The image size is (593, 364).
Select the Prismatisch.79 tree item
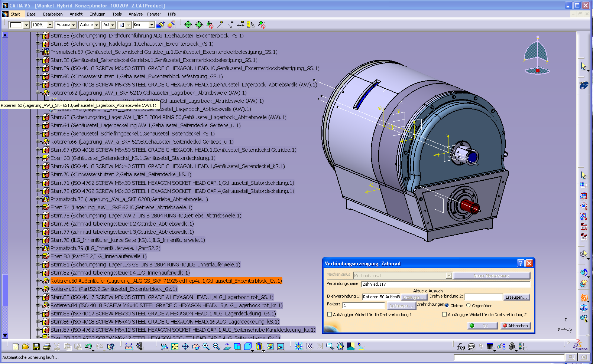coord(105,248)
